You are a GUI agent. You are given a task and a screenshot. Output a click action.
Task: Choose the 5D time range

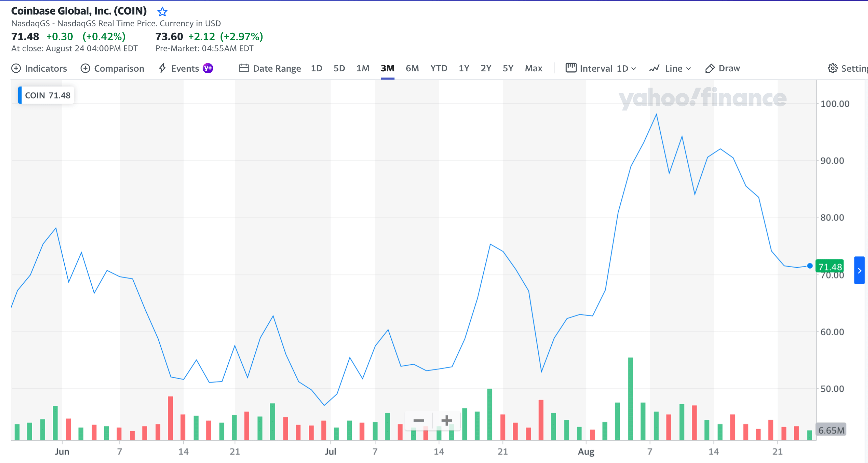339,68
